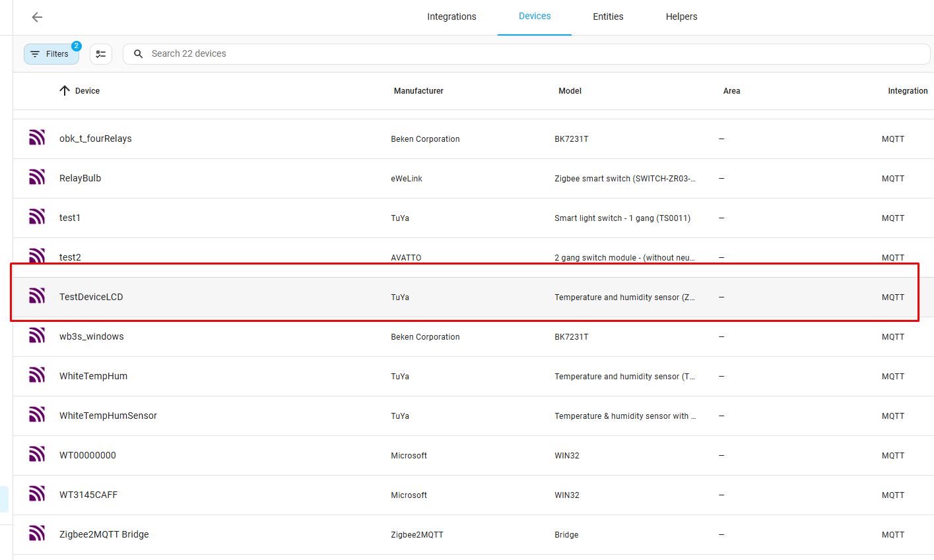934x560 pixels.
Task: Click the Zigbee2MQTT manufacturer cell
Action: (417, 535)
